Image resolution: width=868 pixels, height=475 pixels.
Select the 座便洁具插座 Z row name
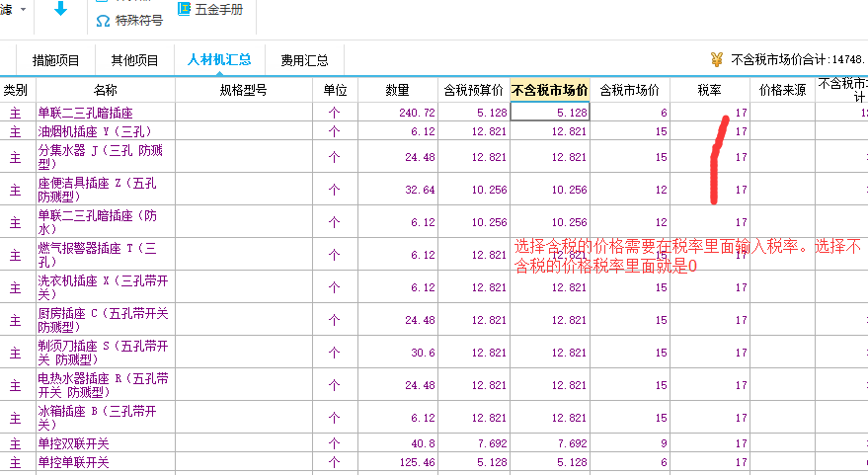pyautogui.click(x=106, y=190)
